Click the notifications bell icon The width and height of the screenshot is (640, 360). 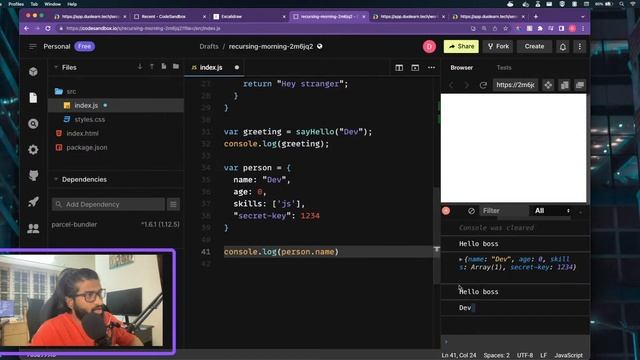click(563, 47)
